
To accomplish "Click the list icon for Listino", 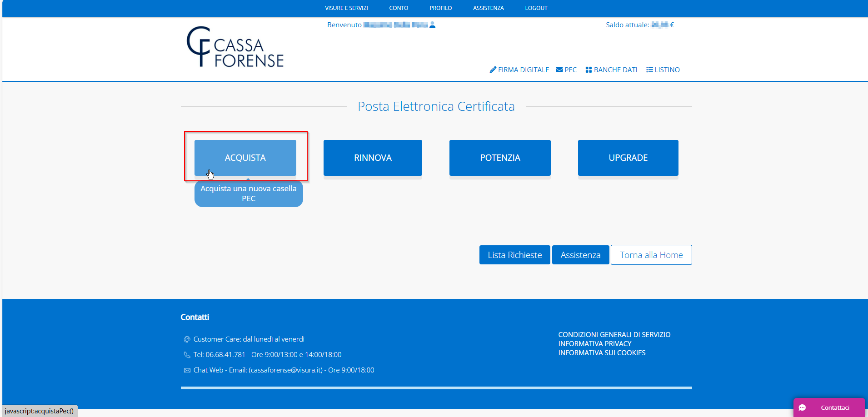I will (649, 70).
